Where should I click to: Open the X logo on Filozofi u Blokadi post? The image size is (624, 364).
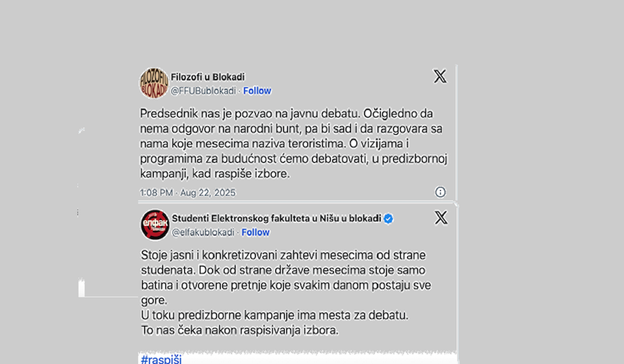coord(440,76)
